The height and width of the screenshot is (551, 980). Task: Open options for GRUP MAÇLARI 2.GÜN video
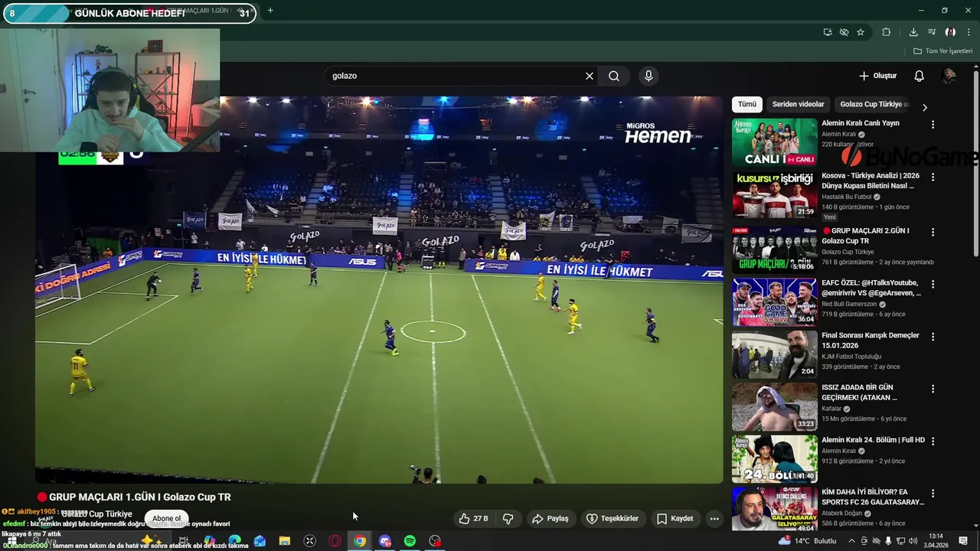tap(933, 231)
